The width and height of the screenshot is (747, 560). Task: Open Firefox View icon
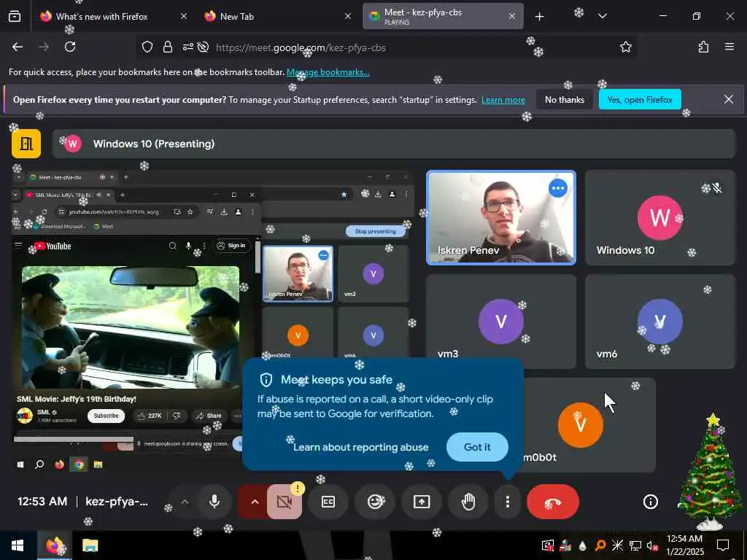tap(15, 17)
